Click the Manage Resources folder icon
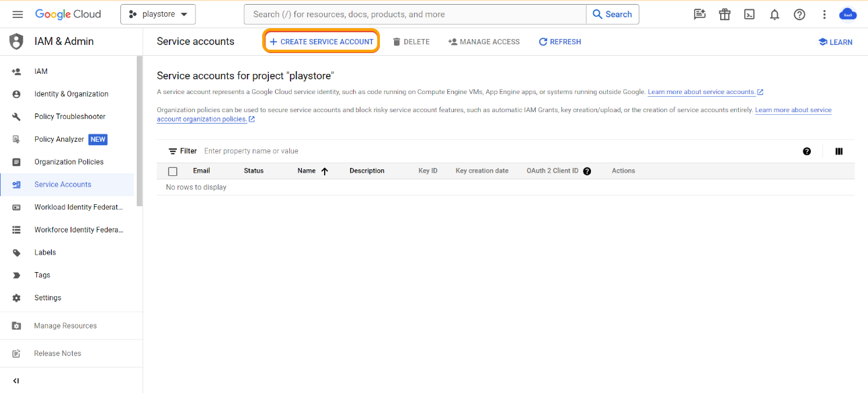868x393 pixels. pos(16,326)
